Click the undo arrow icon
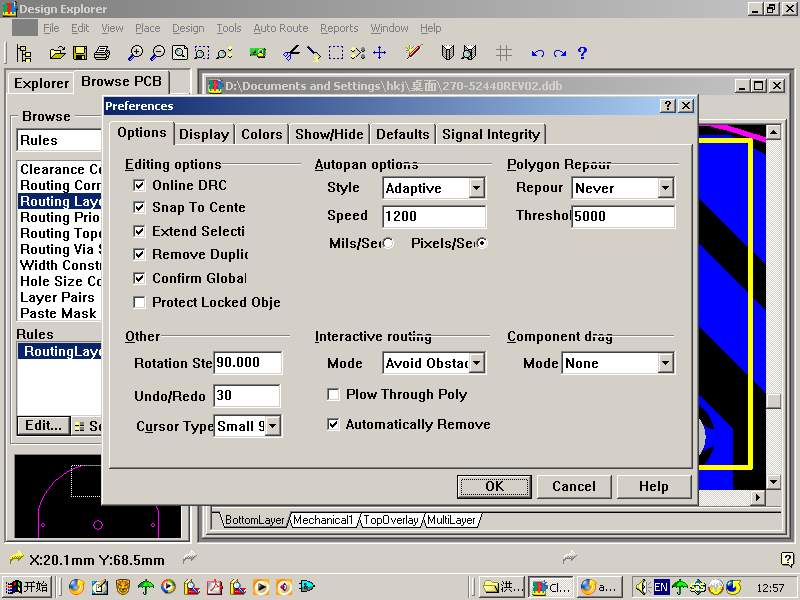The width and height of the screenshot is (800, 600). coord(538,53)
